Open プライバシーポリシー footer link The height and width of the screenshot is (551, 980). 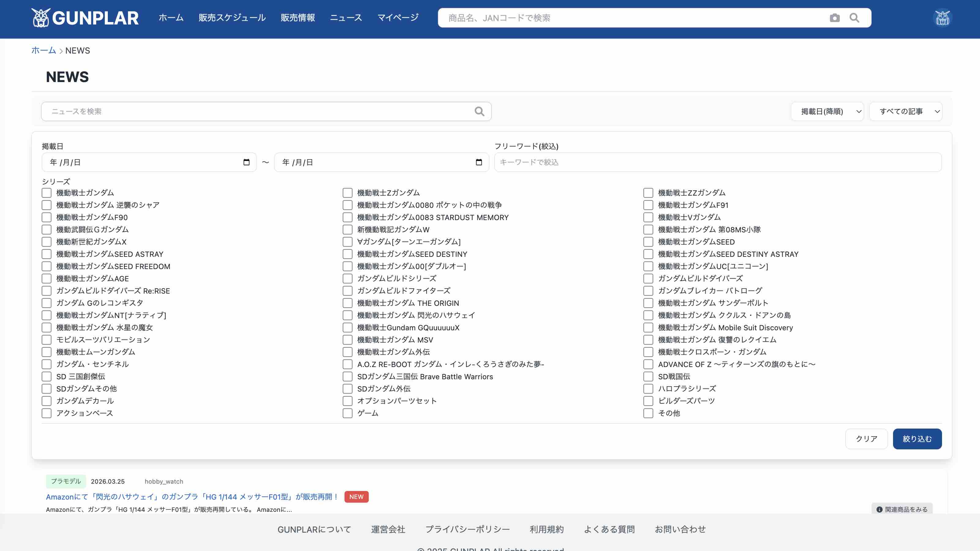468,529
